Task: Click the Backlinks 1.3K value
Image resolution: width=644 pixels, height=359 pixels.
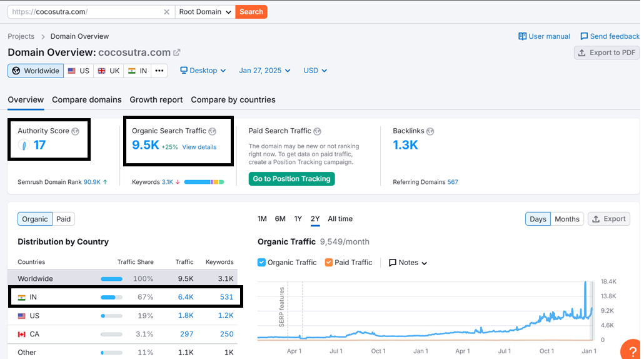Action: [x=405, y=145]
